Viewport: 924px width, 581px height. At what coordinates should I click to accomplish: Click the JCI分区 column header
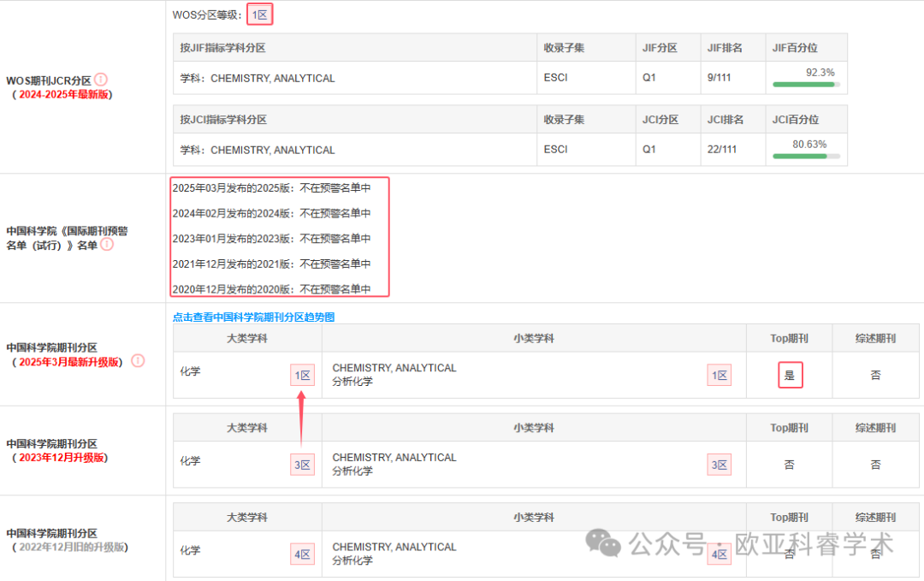pos(660,120)
